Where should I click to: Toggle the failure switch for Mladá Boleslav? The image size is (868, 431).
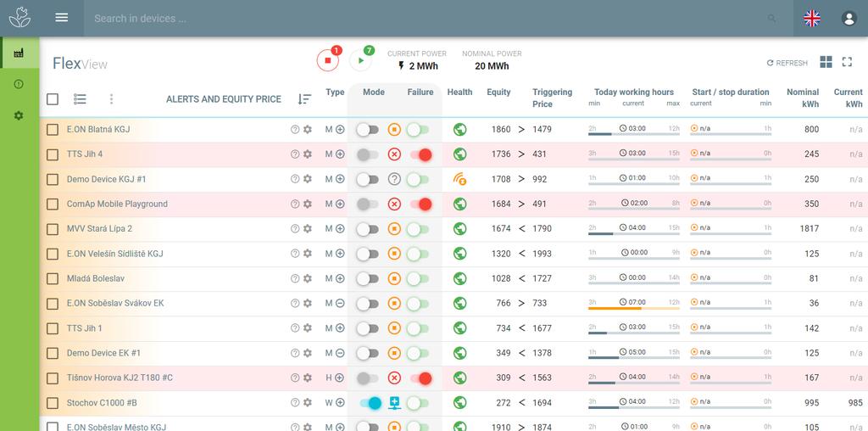pos(417,278)
